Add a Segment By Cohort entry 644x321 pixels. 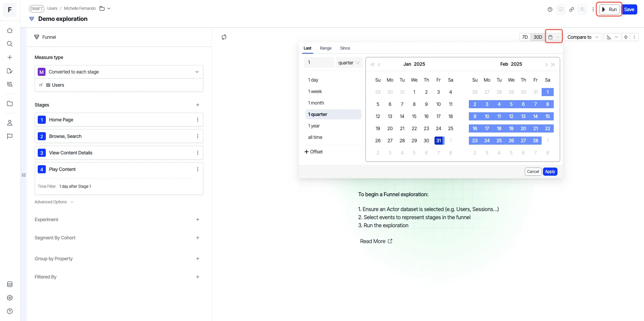click(198, 238)
